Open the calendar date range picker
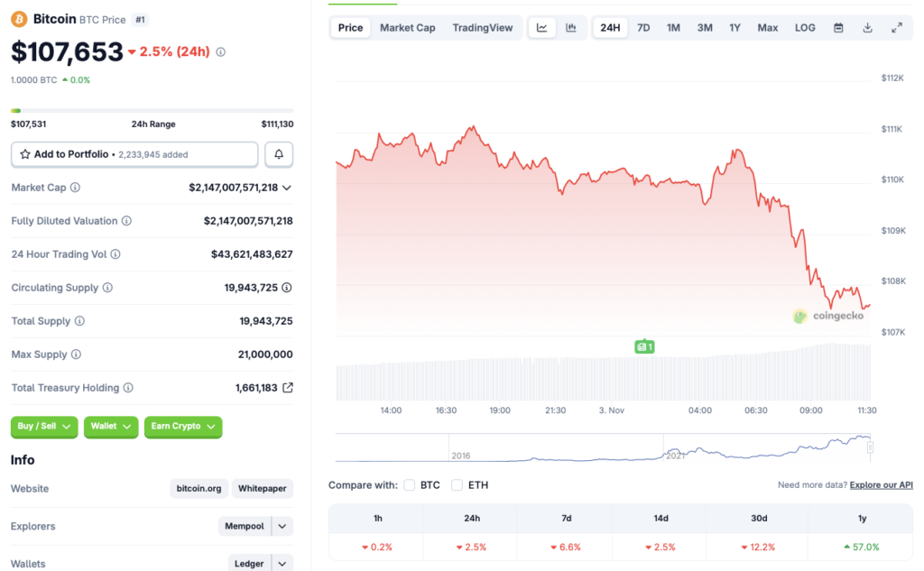 tap(837, 27)
